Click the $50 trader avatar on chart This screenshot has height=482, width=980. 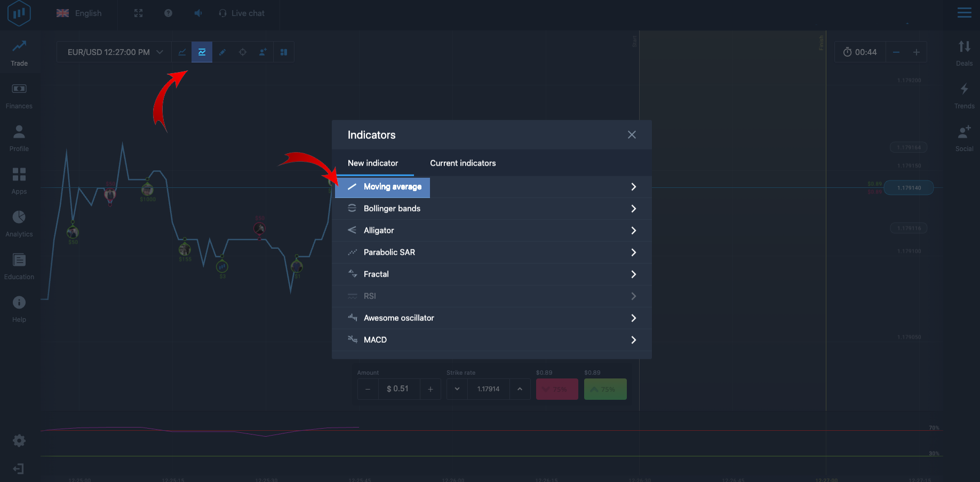[x=73, y=232]
